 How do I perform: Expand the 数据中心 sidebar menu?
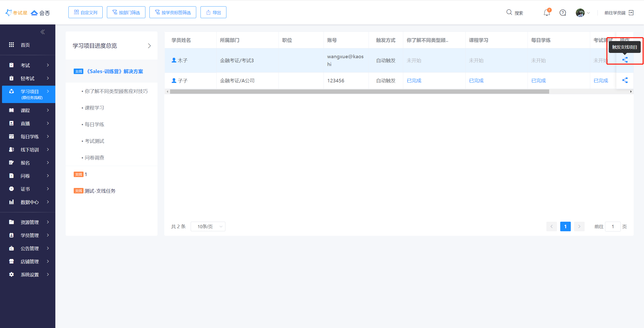pos(29,202)
